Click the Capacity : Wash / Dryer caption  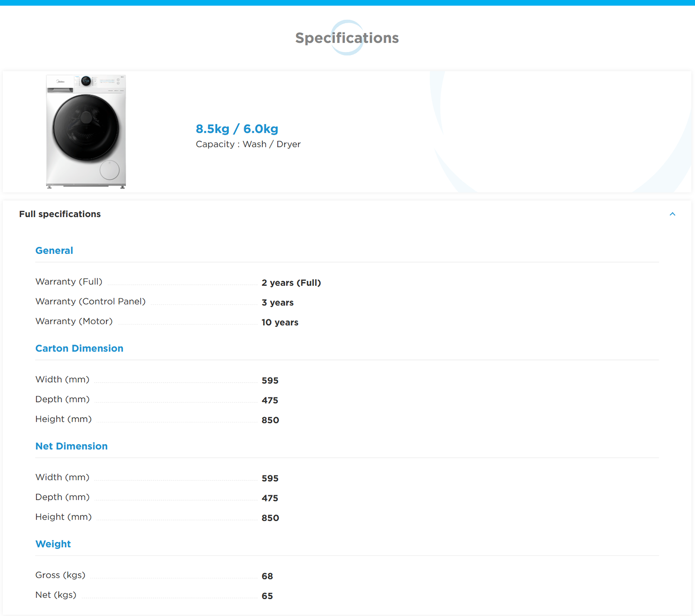[248, 144]
